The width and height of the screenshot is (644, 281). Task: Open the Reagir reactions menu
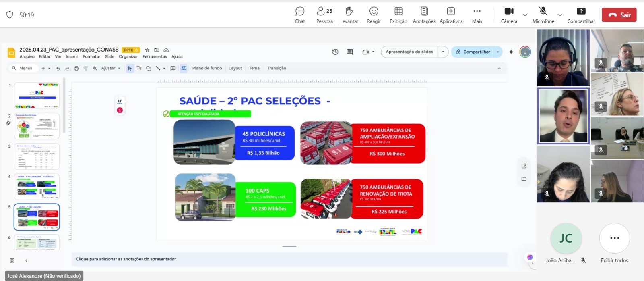[x=374, y=15]
